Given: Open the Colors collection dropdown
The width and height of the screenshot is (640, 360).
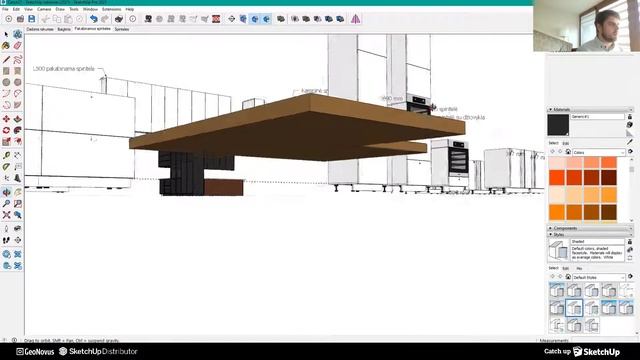Looking at the screenshot, I should [599, 152].
